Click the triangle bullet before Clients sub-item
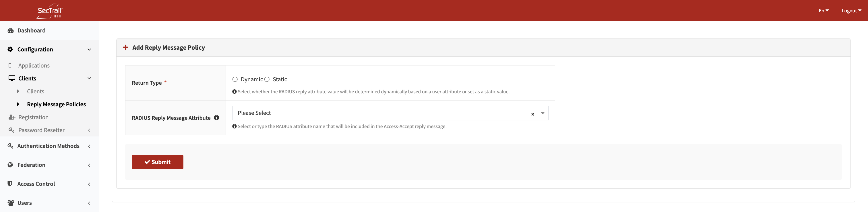Screen dimensions: 868x212 (18, 91)
